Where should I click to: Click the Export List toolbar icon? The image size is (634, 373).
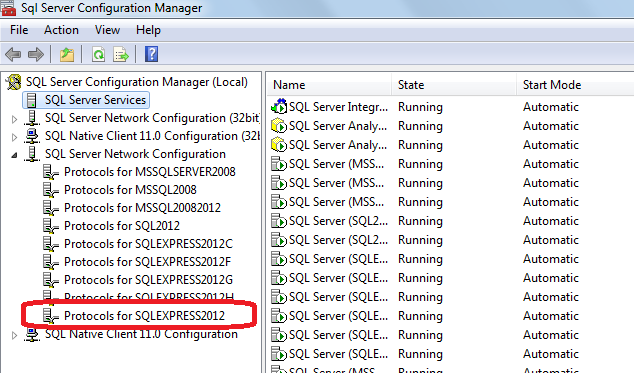tap(120, 54)
